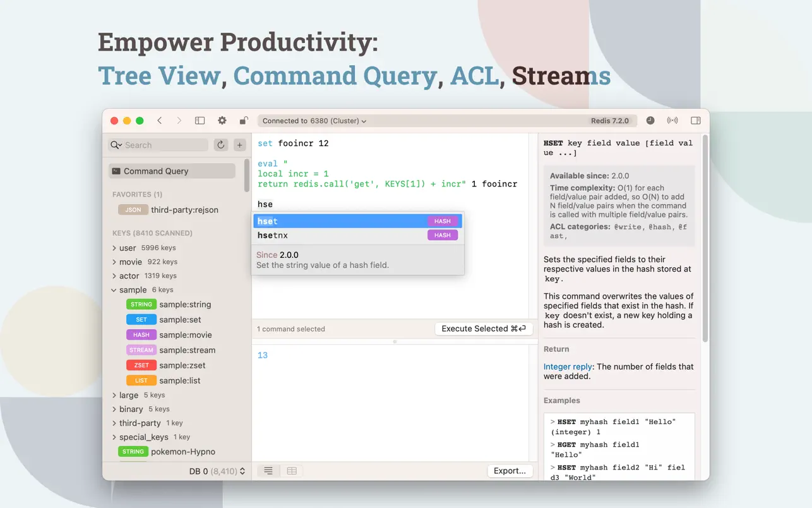Switch to table result view icon

(292, 471)
